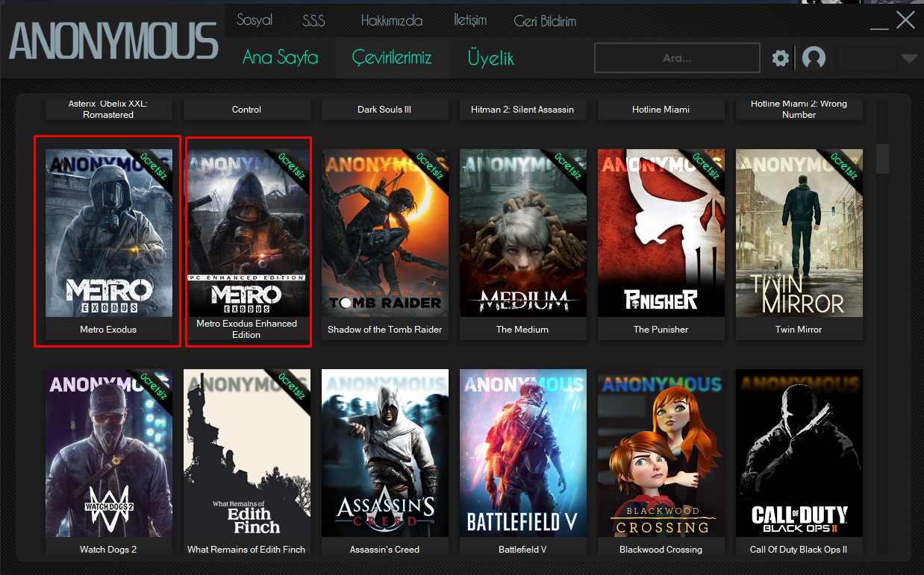Select Hotline Miami entry
Viewport: 924px width, 575px height.
point(661,110)
